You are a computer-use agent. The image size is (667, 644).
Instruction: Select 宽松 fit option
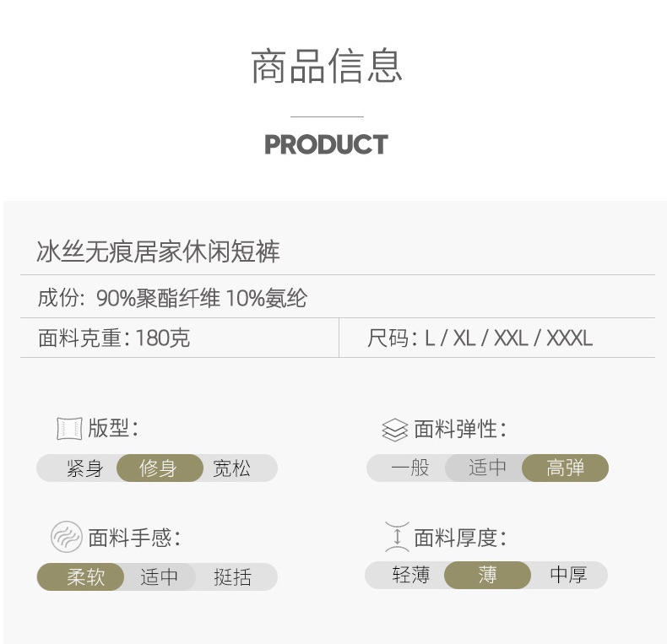click(x=232, y=468)
